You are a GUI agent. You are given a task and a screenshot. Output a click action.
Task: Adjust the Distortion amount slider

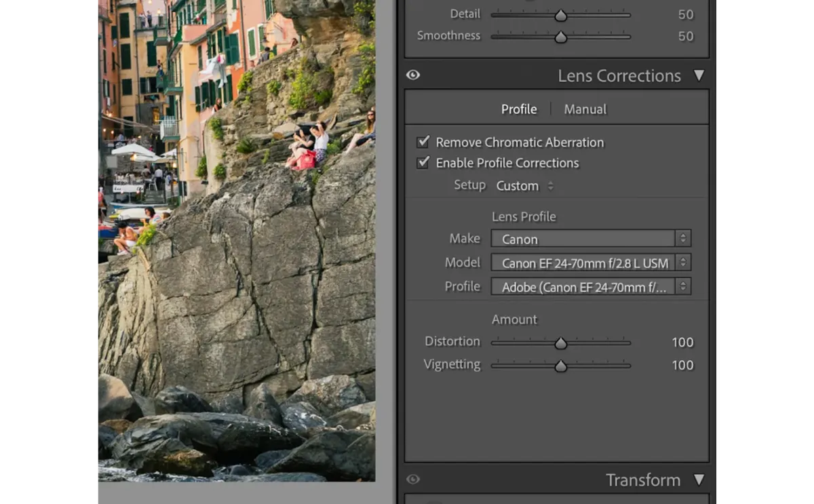pos(560,343)
